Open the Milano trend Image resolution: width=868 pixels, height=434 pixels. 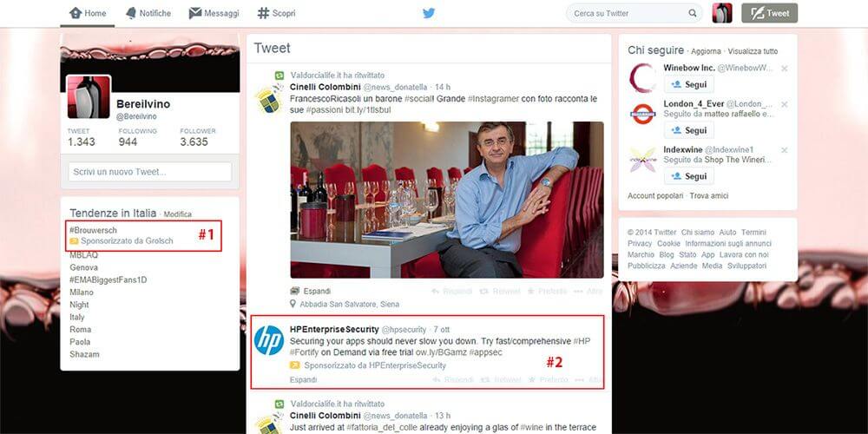click(82, 293)
